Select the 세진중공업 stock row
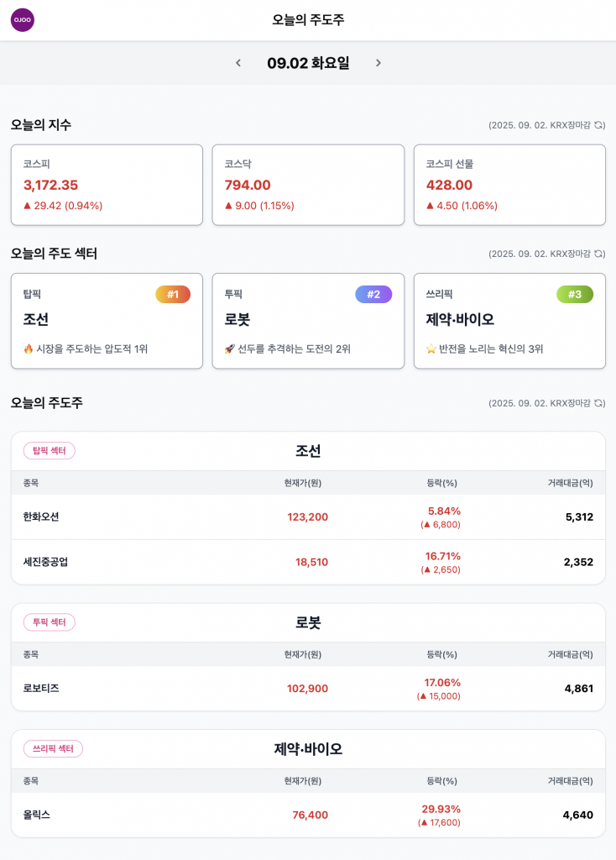The image size is (616, 860). (308, 562)
